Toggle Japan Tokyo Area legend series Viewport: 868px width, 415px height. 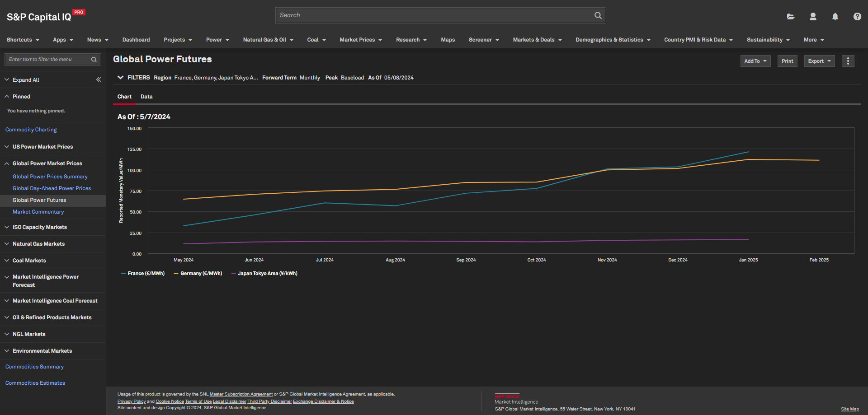(264, 274)
